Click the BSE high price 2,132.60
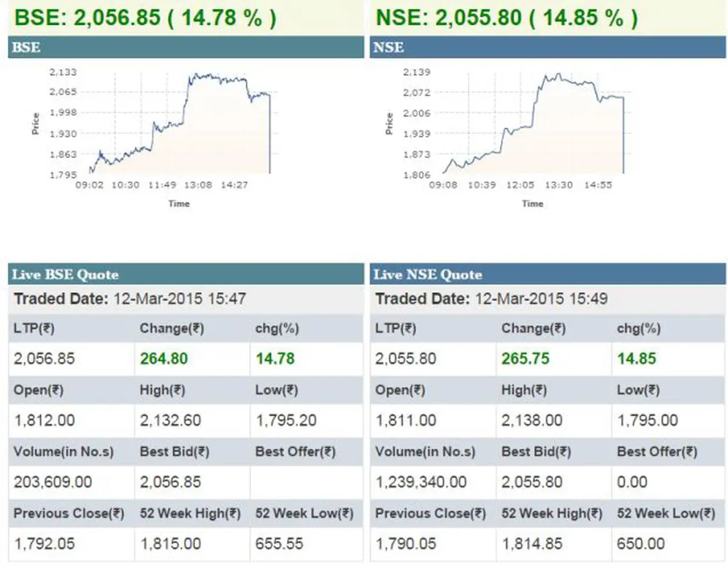The width and height of the screenshot is (728, 568). (x=170, y=421)
